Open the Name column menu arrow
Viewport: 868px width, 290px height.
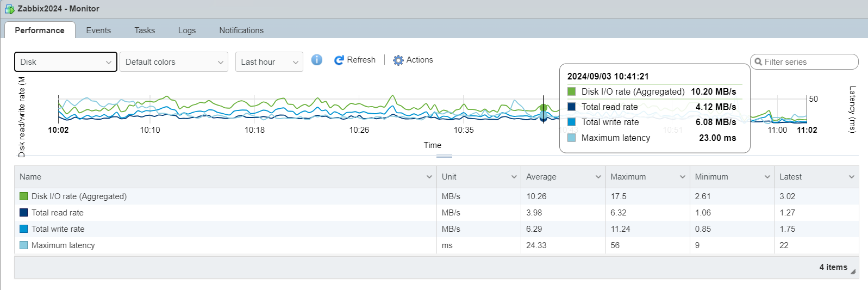pyautogui.click(x=429, y=177)
